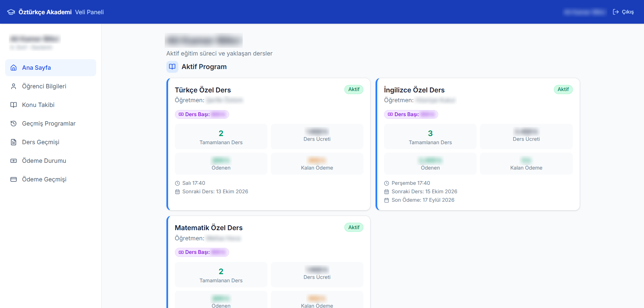The height and width of the screenshot is (308, 644).
Task: Click the Çıkış logout button
Action: pos(623,12)
